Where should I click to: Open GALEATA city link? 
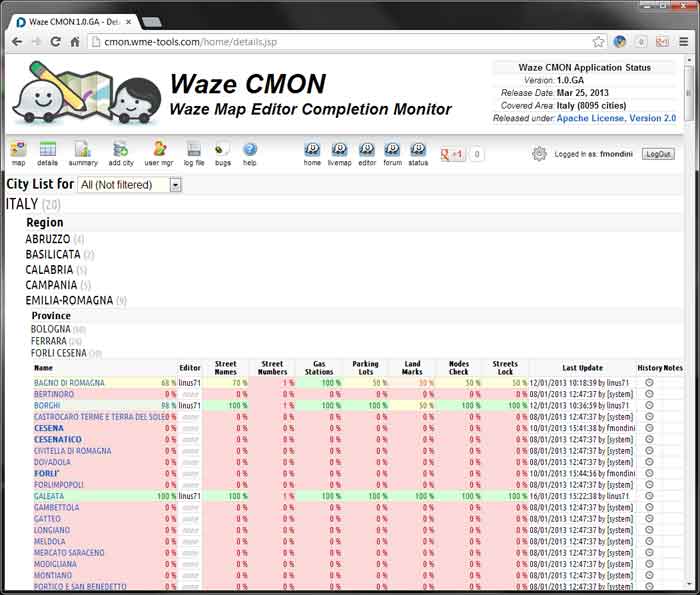coord(49,496)
